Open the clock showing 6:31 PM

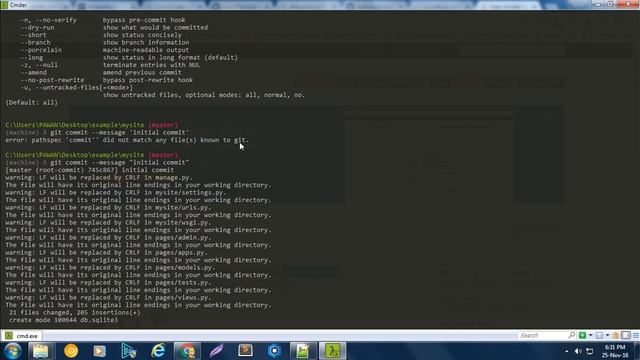click(615, 351)
